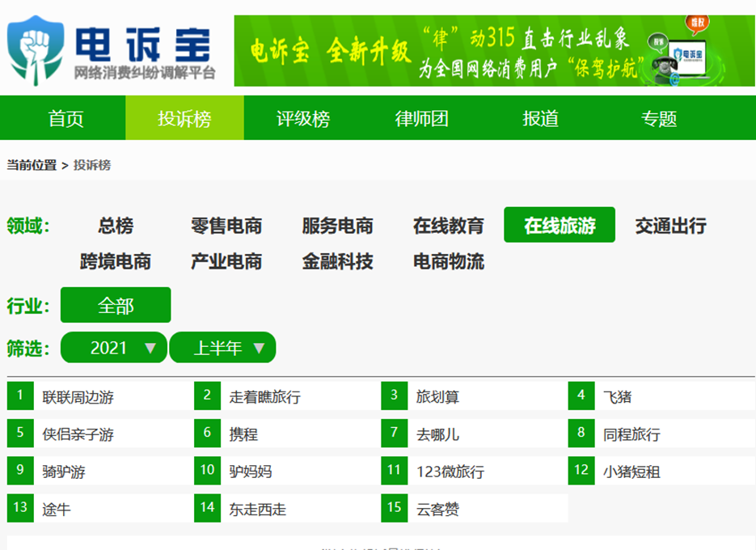The width and height of the screenshot is (756, 550).
Task: Choose the 跨境电商 field
Action: (116, 261)
